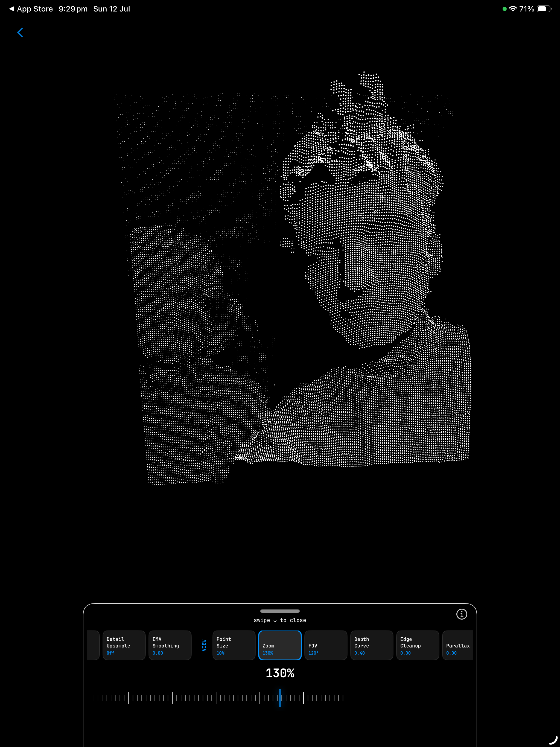Tap the 71% battery percentage
The height and width of the screenshot is (747, 560).
(527, 9)
